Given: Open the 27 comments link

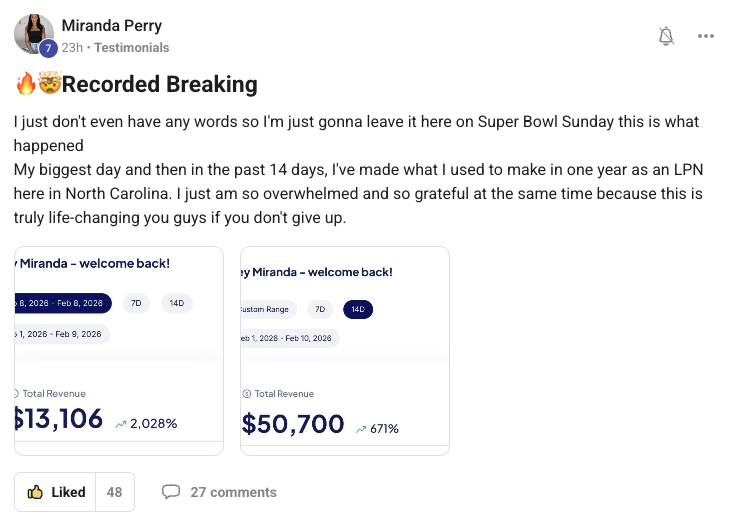Looking at the screenshot, I should coord(233,492).
